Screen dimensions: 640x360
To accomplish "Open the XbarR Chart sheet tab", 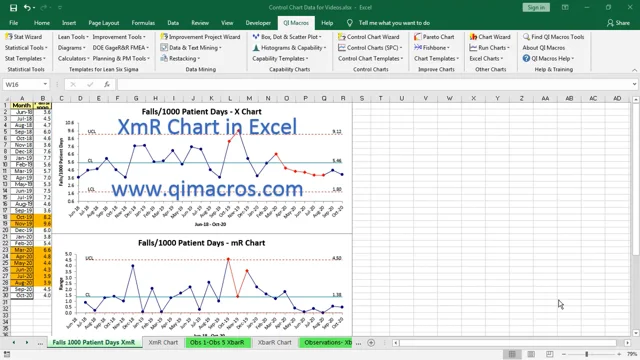I will [274, 342].
